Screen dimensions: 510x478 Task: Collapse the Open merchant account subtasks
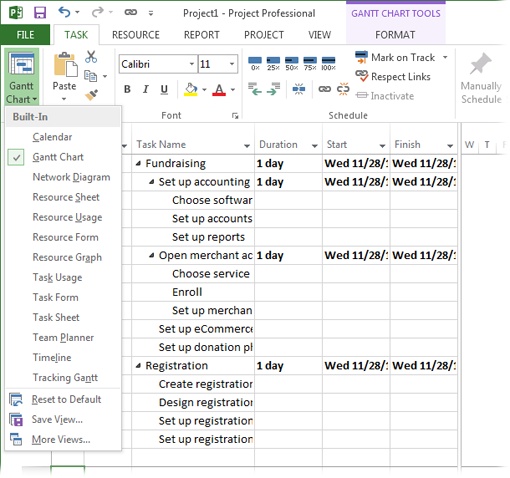152,255
